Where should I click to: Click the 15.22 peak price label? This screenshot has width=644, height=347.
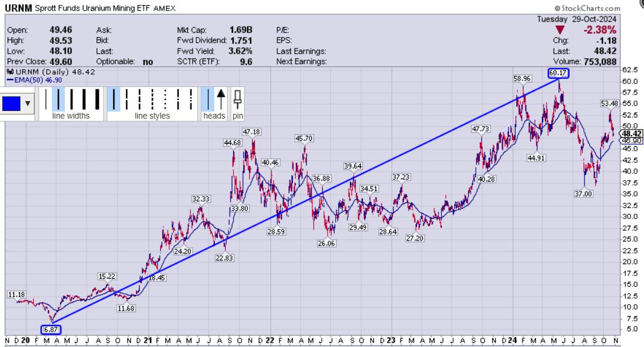(x=107, y=276)
